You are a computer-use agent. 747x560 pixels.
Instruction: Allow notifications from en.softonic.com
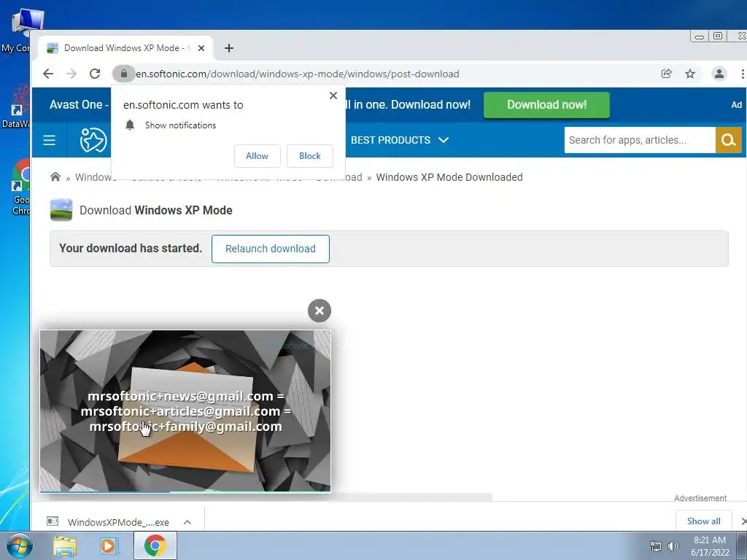click(258, 156)
